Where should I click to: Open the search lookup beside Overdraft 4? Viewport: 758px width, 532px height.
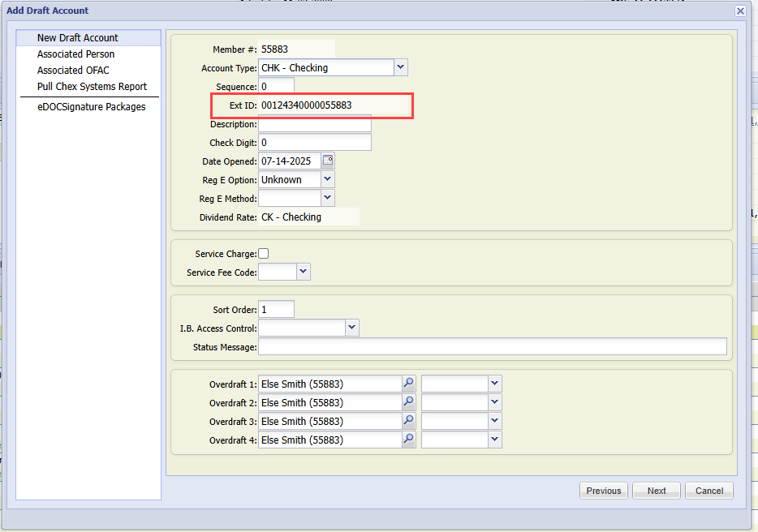pyautogui.click(x=408, y=440)
